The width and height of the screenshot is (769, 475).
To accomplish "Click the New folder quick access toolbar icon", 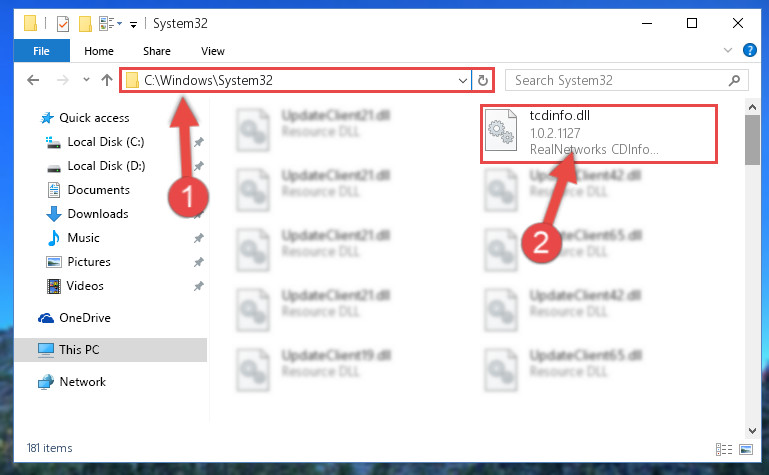I will 85,24.
